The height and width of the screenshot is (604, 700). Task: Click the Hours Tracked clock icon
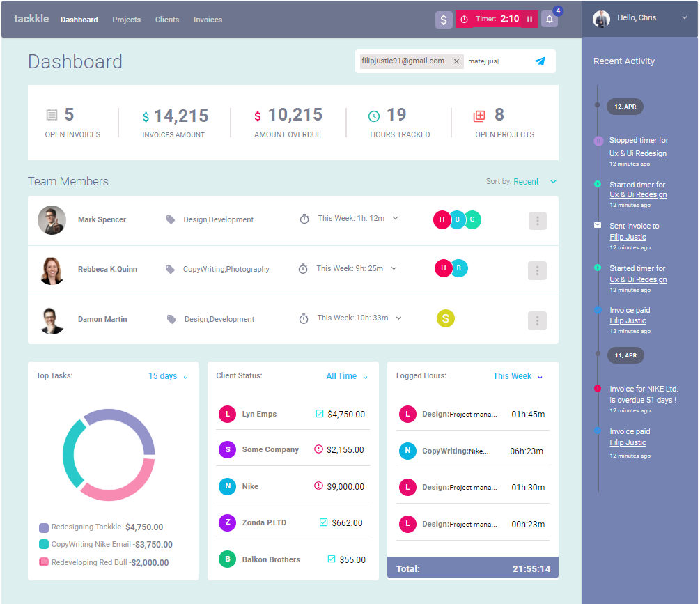(373, 116)
